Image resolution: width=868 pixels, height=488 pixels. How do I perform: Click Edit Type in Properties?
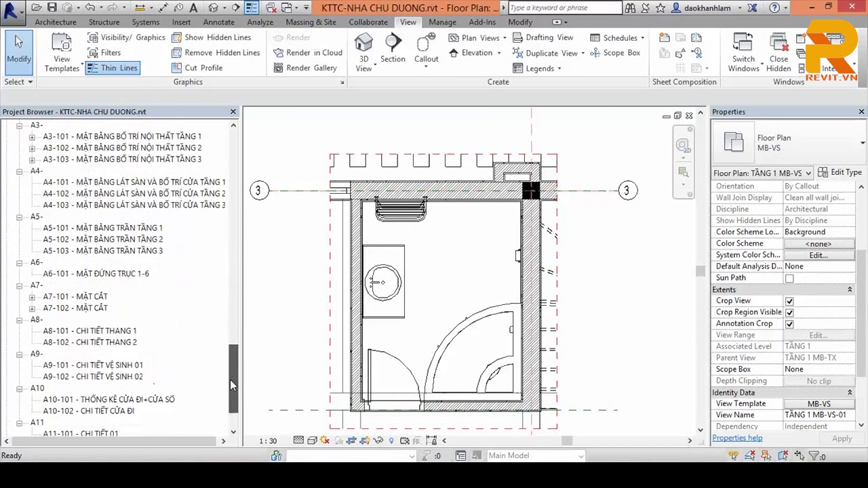pyautogui.click(x=840, y=173)
